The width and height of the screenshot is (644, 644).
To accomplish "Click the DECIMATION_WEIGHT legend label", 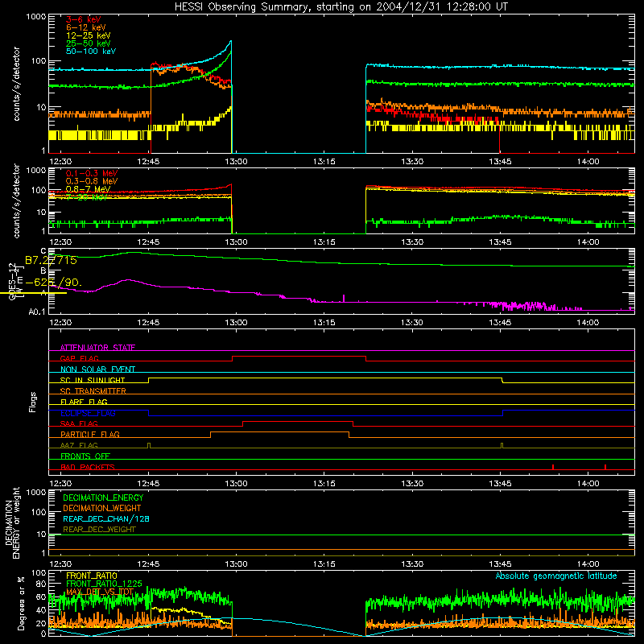I will pyautogui.click(x=102, y=508).
